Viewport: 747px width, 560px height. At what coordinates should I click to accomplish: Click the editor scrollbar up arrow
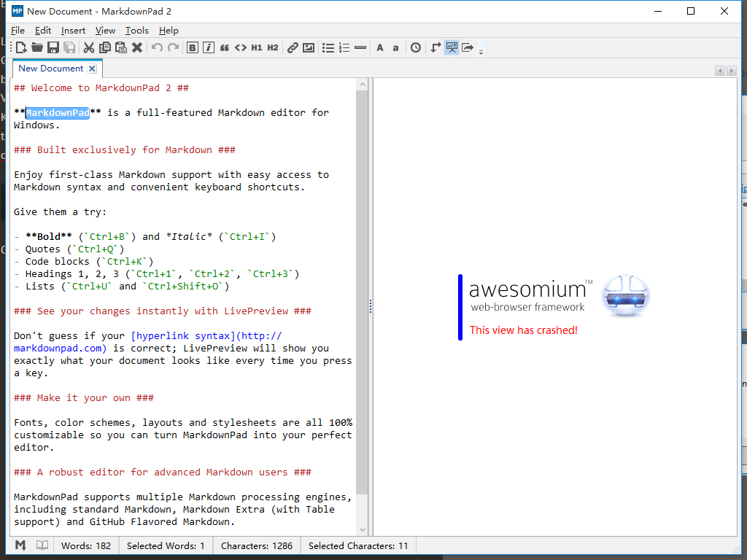[363, 85]
